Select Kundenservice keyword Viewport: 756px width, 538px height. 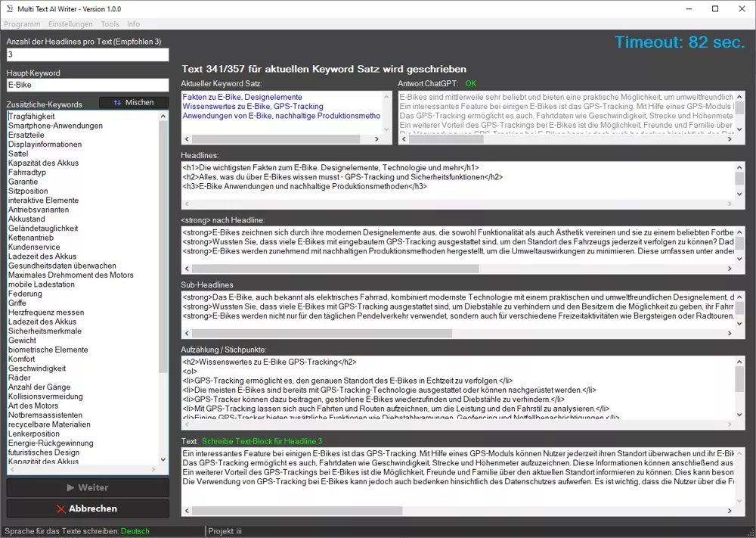(x=34, y=247)
